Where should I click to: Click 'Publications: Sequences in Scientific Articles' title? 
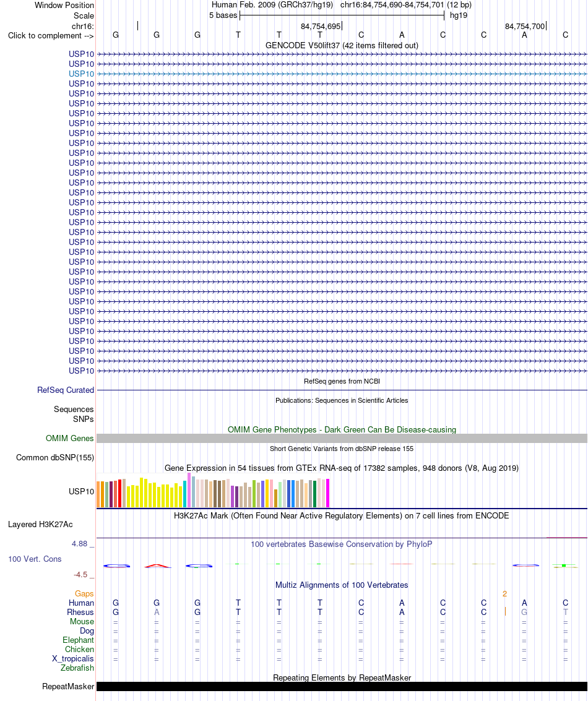[x=342, y=400]
